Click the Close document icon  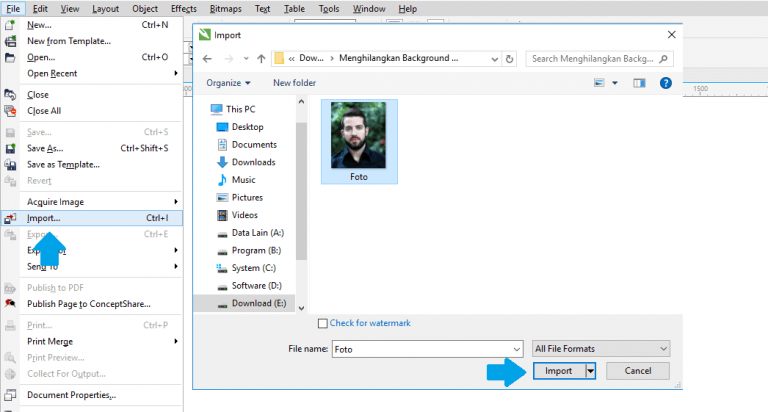(x=10, y=94)
